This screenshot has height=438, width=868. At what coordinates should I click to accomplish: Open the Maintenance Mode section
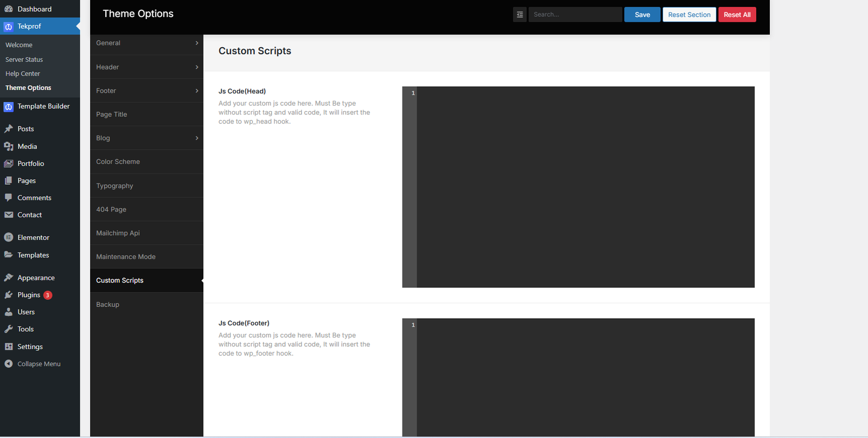[x=126, y=257]
